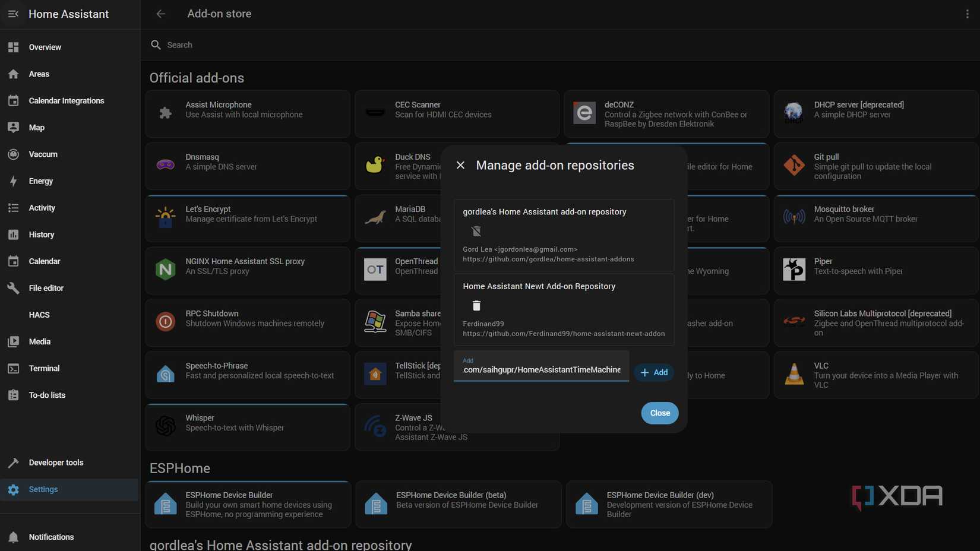Open the Let's Encrypt add-on card
Viewport: 980px width, 551px height.
click(248, 218)
